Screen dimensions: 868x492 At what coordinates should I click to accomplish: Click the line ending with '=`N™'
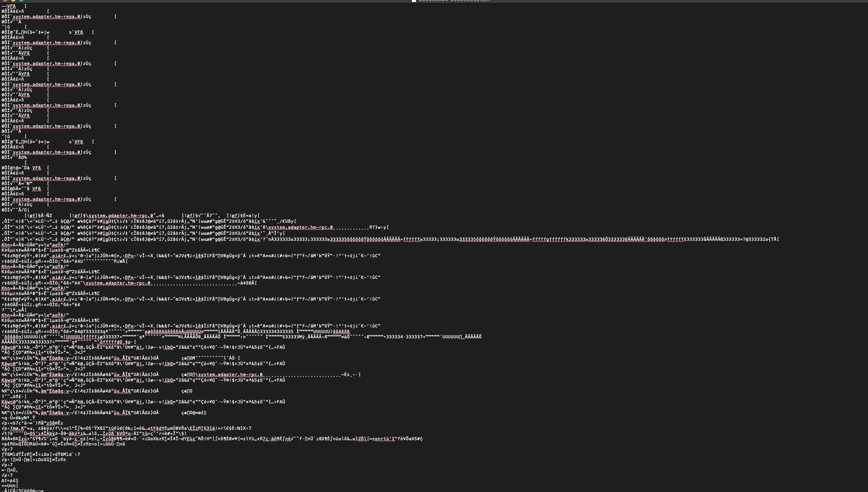(x=25, y=183)
